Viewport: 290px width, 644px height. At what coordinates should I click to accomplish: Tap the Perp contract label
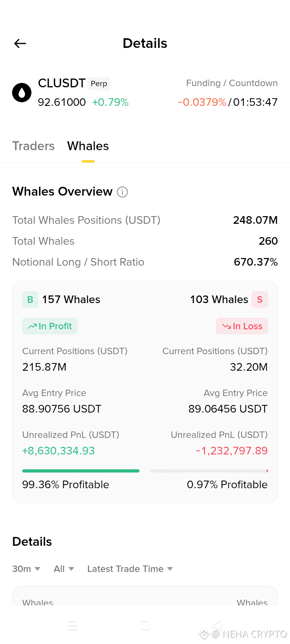click(99, 84)
